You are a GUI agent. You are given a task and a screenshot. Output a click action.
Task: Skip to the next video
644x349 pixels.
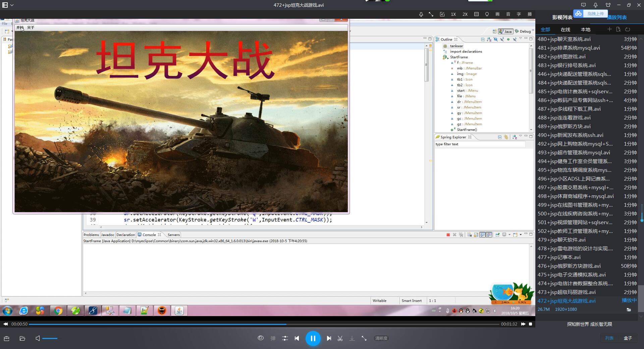coord(329,338)
